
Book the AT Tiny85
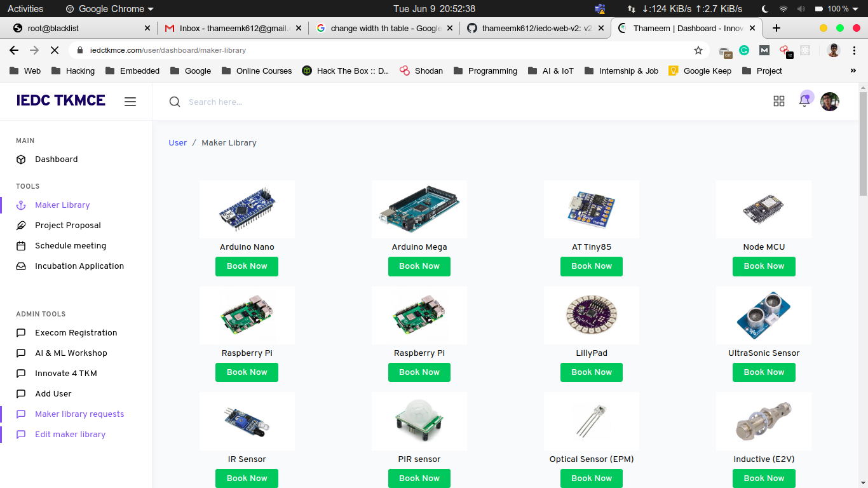click(x=592, y=266)
